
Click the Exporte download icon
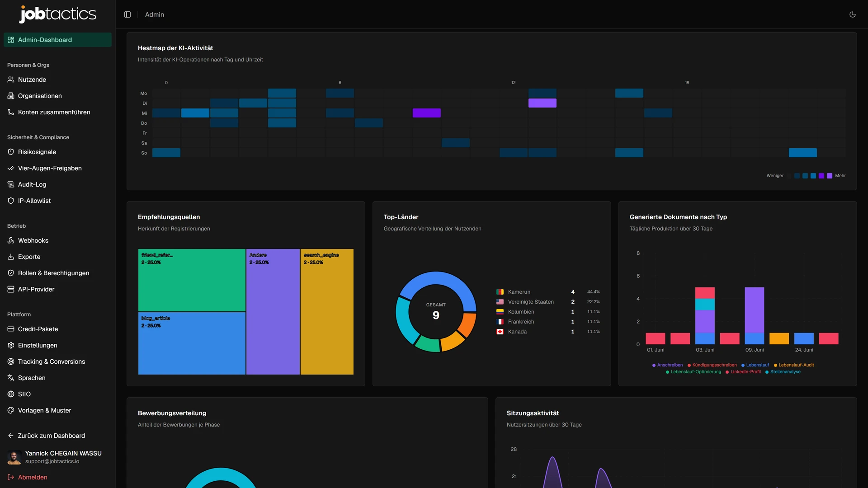pos(11,257)
